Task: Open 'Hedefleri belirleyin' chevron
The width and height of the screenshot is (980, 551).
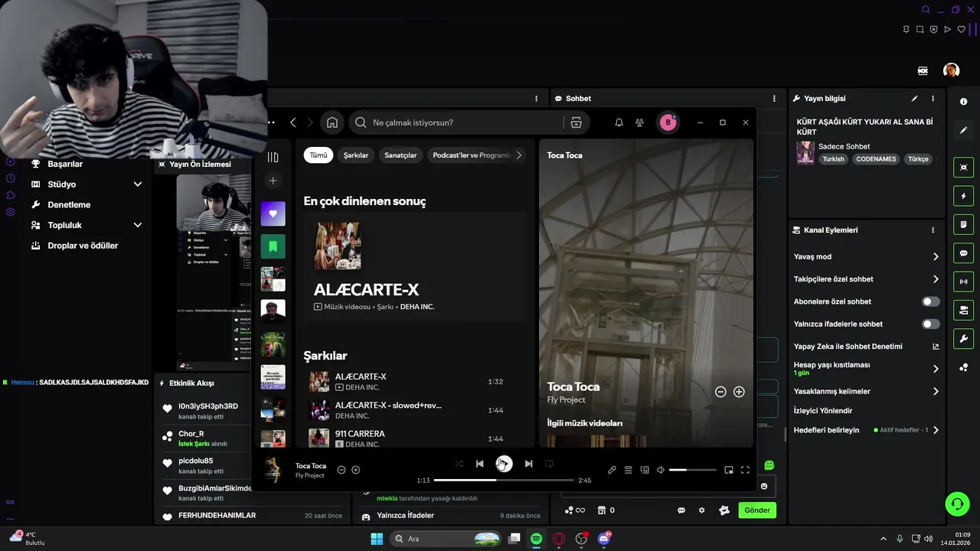Action: coord(936,430)
